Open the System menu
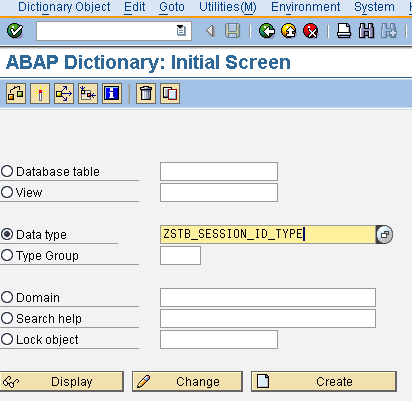The image size is (412, 401). (374, 7)
